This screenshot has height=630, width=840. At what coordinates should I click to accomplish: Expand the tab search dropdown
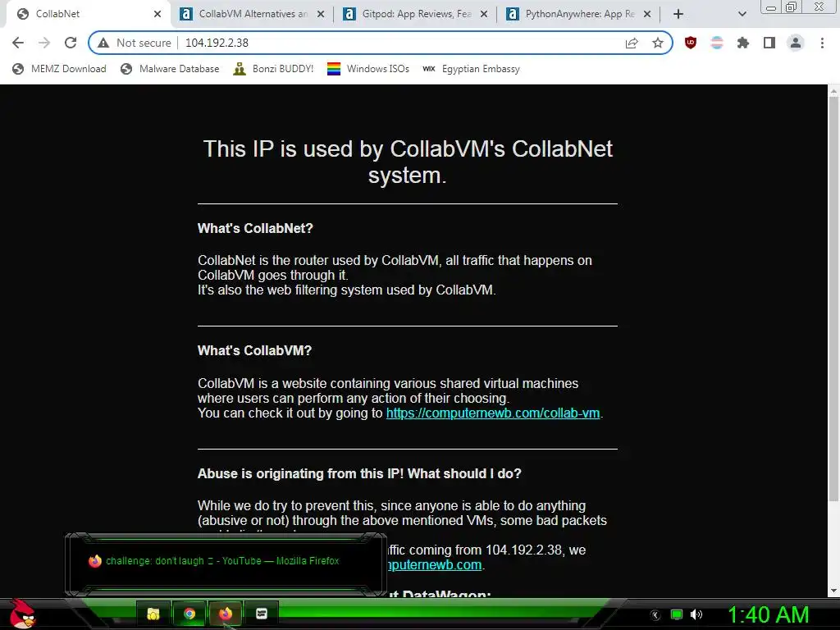(742, 14)
